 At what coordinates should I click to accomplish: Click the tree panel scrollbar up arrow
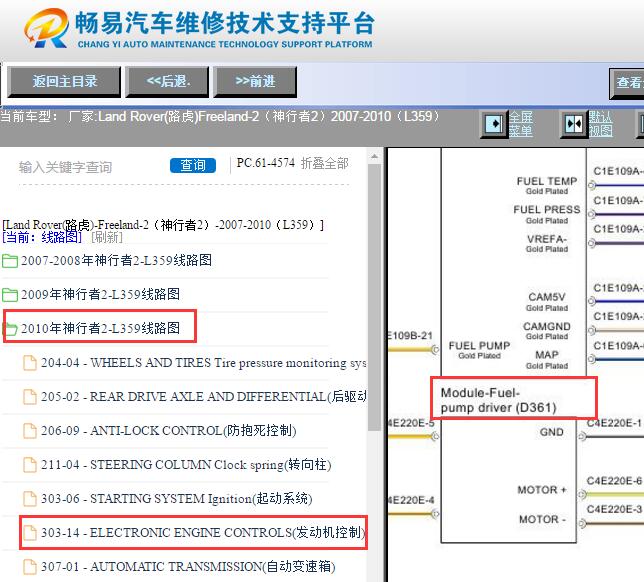point(374,156)
